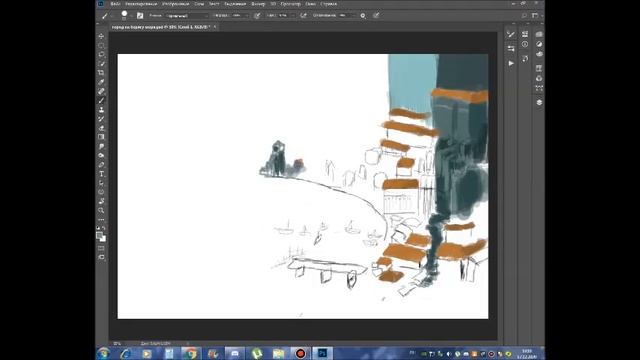Select the Pen tool

(x=101, y=164)
